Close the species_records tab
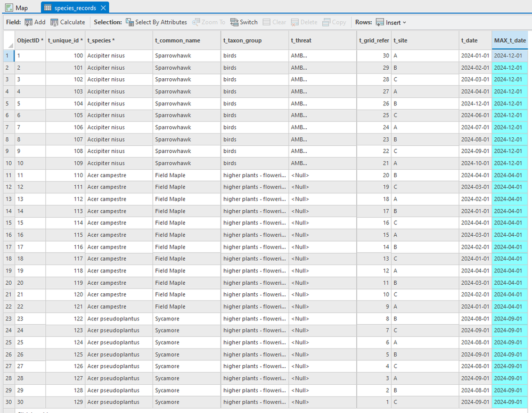This screenshot has width=532, height=413. click(x=103, y=8)
